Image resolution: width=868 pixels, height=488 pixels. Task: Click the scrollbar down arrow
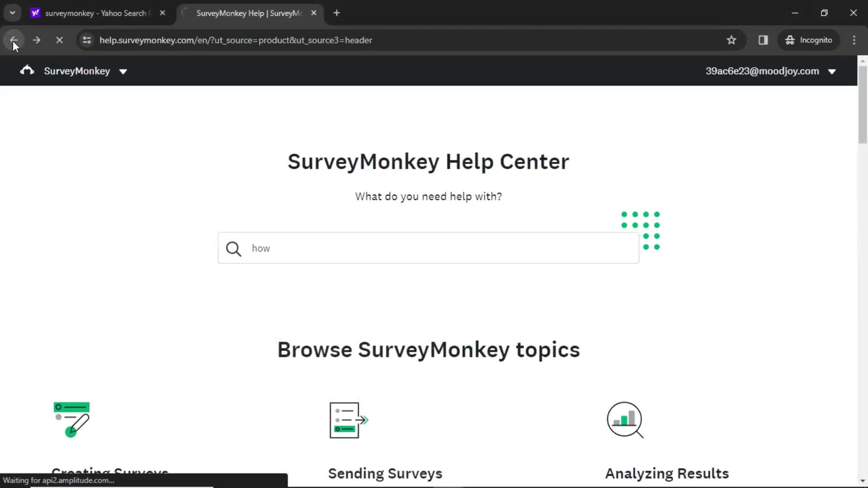(863, 481)
